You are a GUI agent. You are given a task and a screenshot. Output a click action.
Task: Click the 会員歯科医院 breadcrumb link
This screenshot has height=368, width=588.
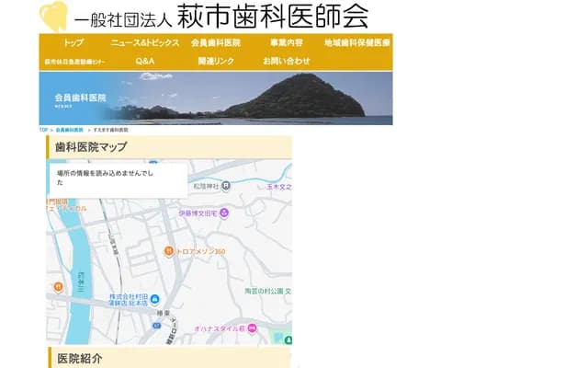pos(69,130)
